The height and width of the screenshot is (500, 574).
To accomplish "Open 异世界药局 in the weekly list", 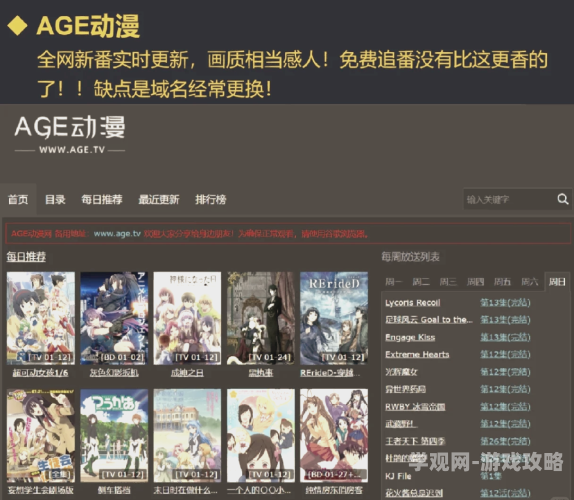I will pyautogui.click(x=405, y=389).
